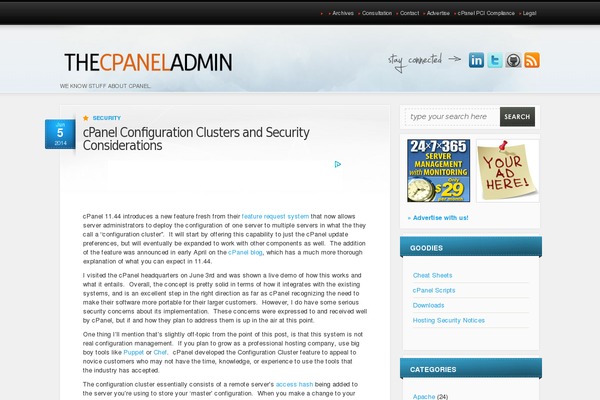Click the orange star beside Security
The image size is (600, 400).
(x=86, y=118)
